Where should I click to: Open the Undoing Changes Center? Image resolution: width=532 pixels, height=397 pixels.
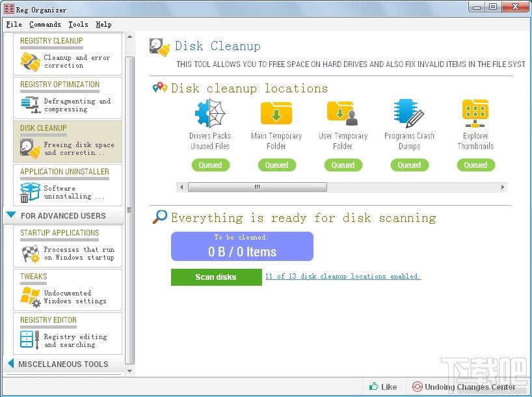tap(464, 387)
